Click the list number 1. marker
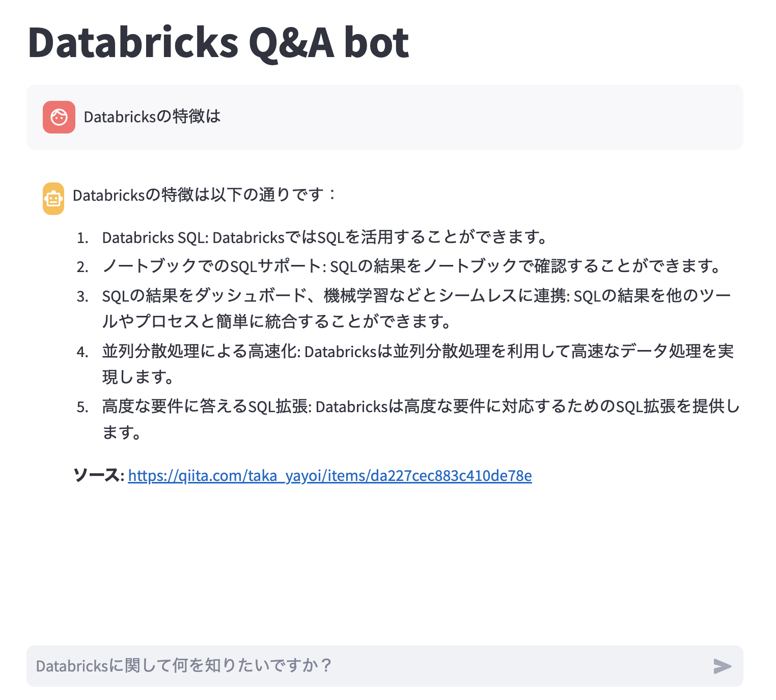 click(x=82, y=238)
